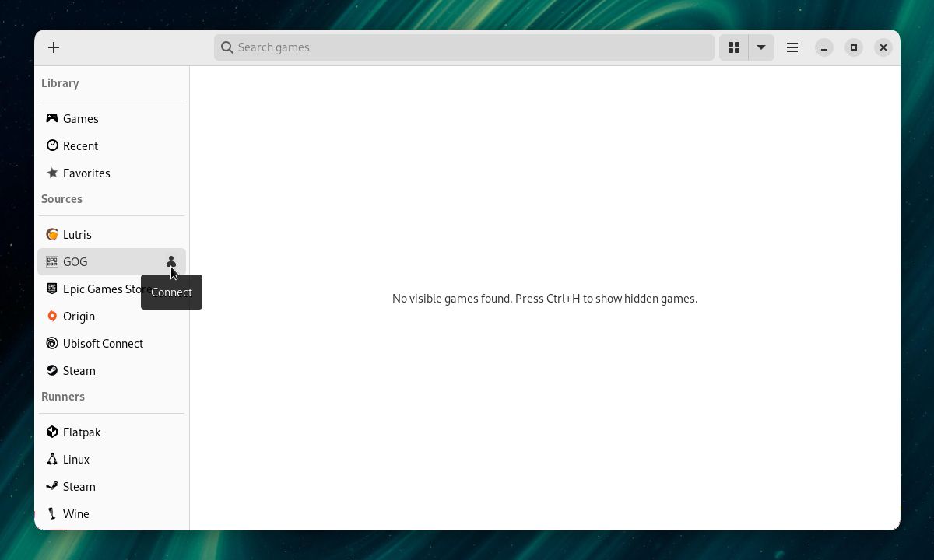Screen dimensions: 934x560
Task: Select the Wine runner
Action: (x=111, y=513)
